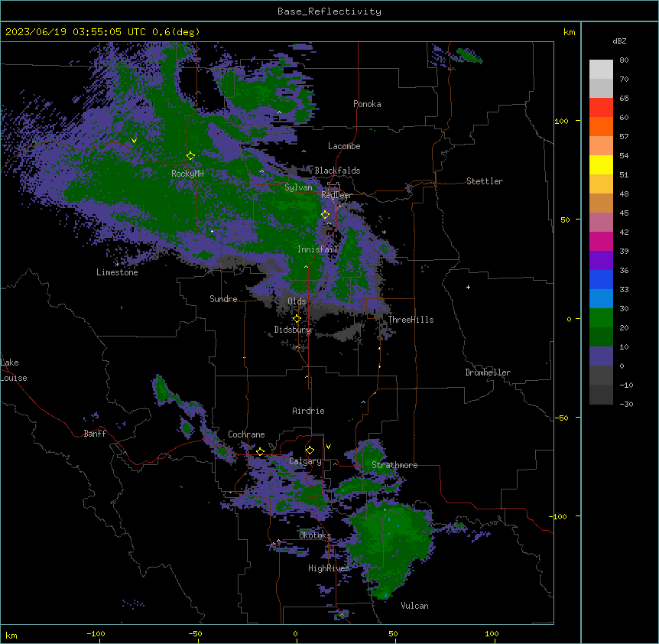Viewport: 659px width, 644px height.
Task: Pick the gold 51 dBZ legend swatch
Action: tap(601, 184)
